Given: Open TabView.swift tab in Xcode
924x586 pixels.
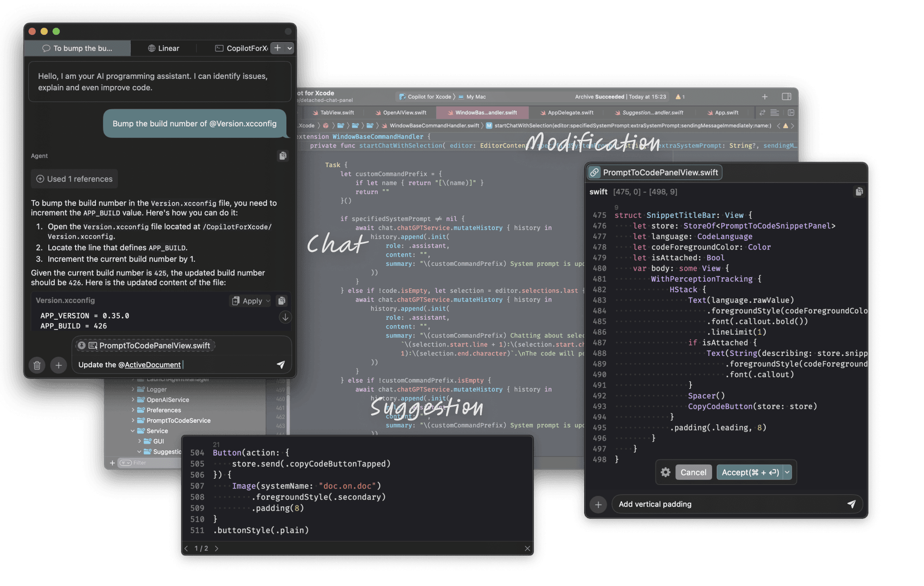Looking at the screenshot, I should 333,113.
